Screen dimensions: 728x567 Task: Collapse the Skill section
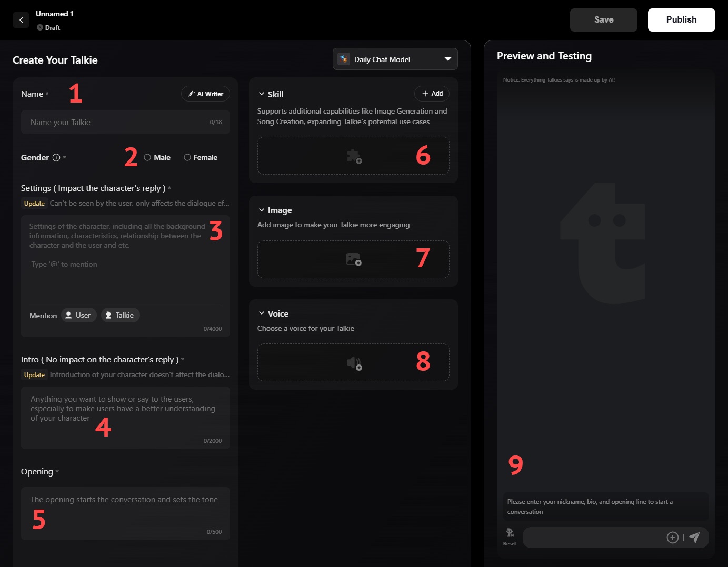[262, 94]
